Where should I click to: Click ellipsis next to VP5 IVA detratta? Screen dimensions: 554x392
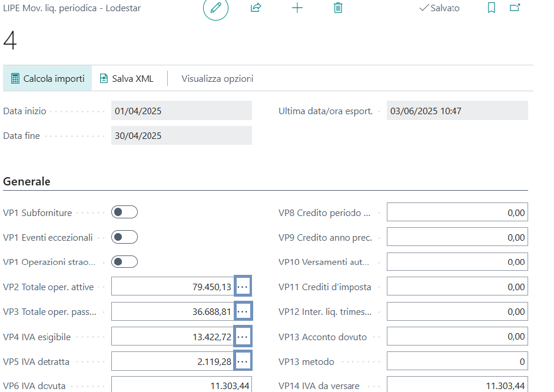[x=243, y=361]
